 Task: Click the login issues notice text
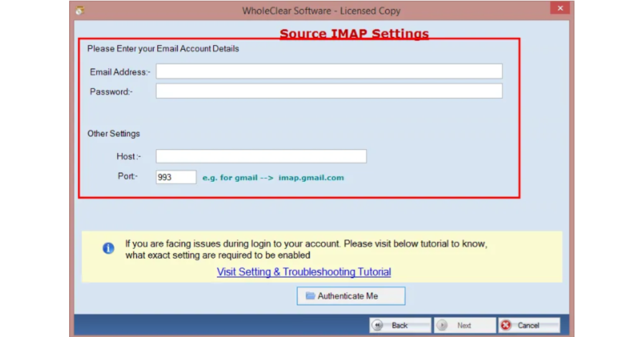(306, 250)
